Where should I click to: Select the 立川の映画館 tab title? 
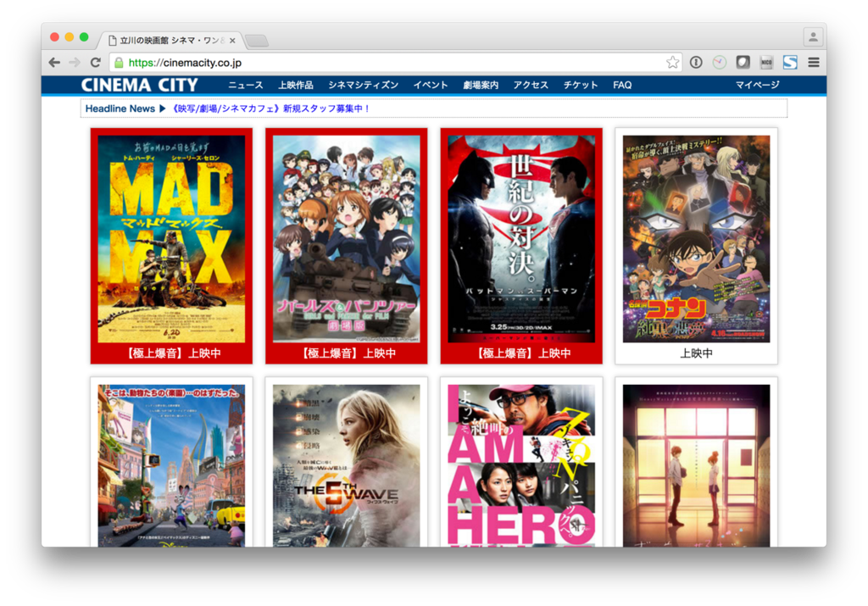[x=173, y=41]
